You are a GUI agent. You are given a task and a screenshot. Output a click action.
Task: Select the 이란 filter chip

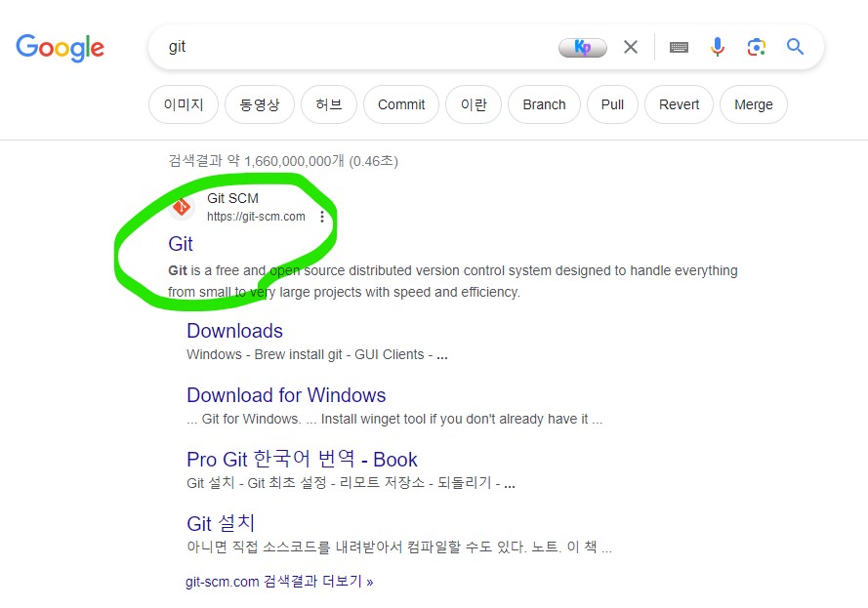(x=474, y=104)
